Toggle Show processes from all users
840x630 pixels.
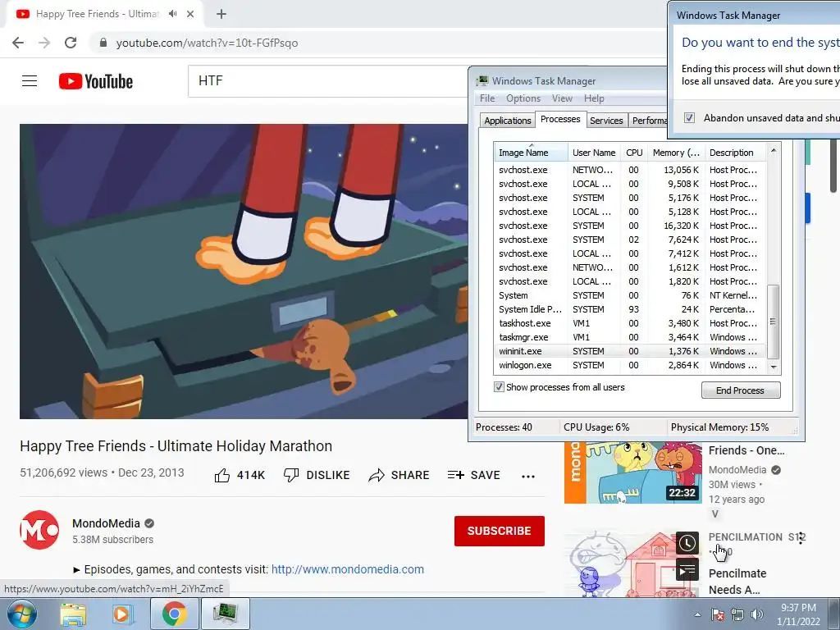[499, 387]
